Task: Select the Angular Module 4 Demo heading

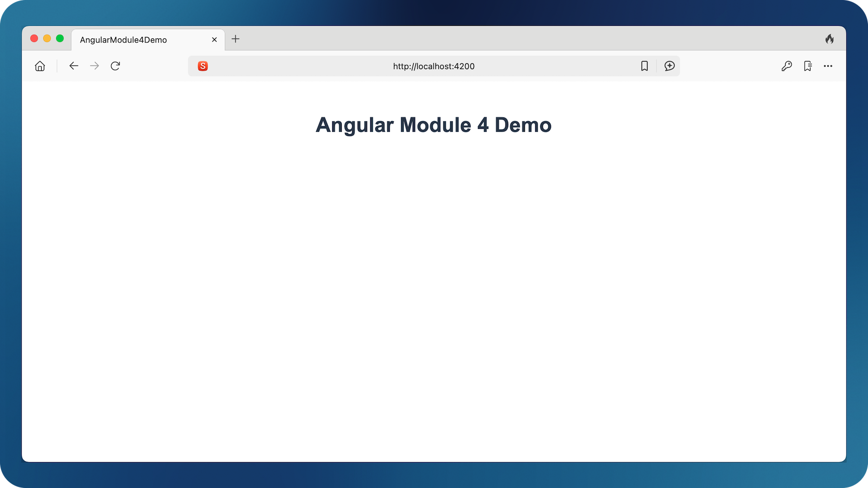Action: point(434,125)
